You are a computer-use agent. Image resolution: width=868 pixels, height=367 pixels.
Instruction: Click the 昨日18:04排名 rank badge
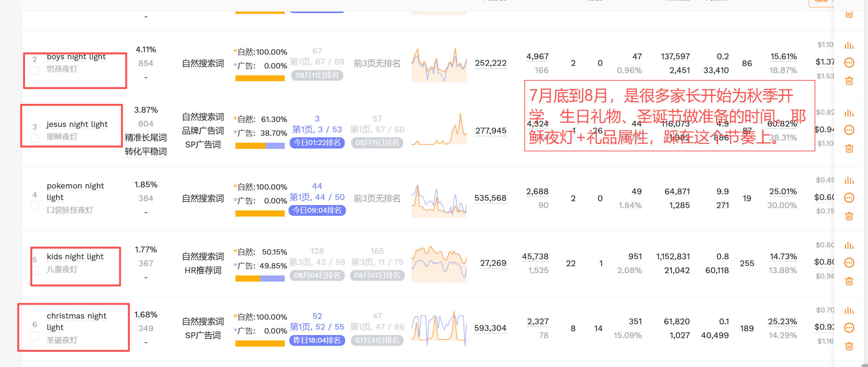(317, 340)
